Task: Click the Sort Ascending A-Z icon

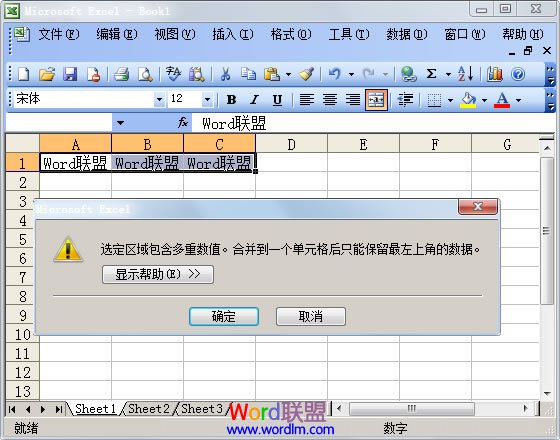Action: pos(465,74)
